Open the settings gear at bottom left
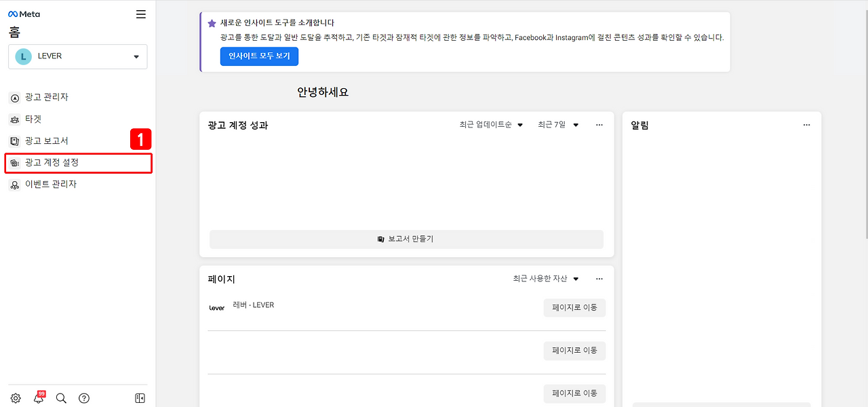This screenshot has height=407, width=868. point(15,398)
